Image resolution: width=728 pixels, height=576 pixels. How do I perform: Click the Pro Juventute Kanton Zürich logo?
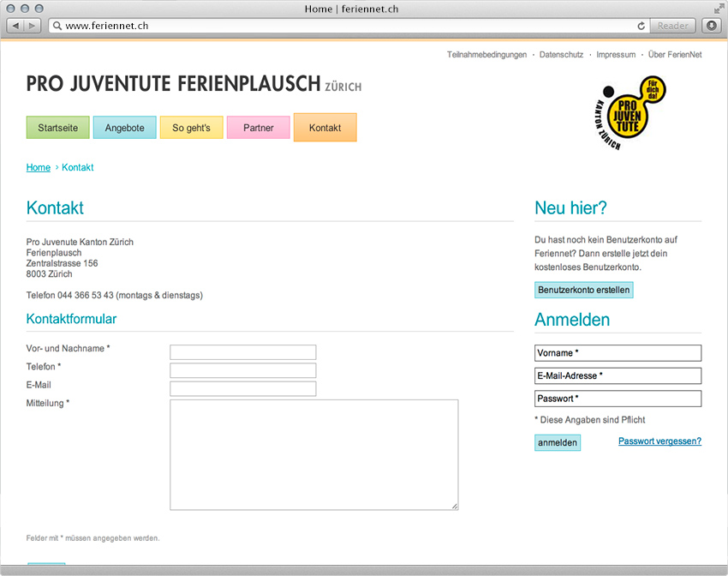(x=630, y=113)
